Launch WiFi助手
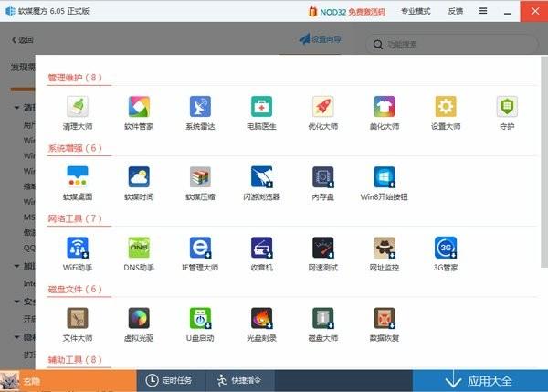The image size is (548, 392). tap(78, 254)
